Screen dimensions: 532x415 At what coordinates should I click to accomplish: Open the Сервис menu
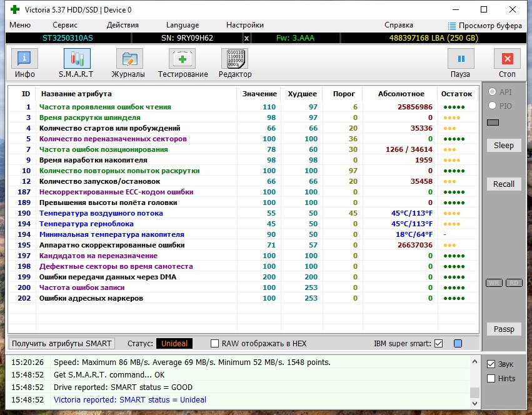click(x=65, y=25)
